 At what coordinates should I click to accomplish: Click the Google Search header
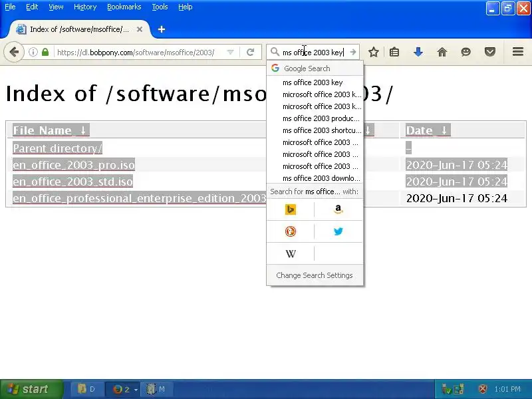pos(315,68)
